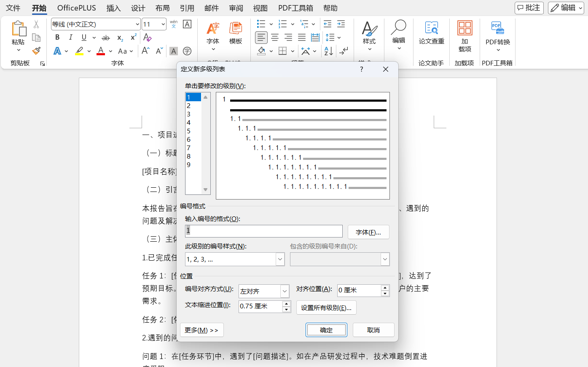The image size is (588, 367).
Task: Select align right paragraph icon
Action: click(288, 38)
